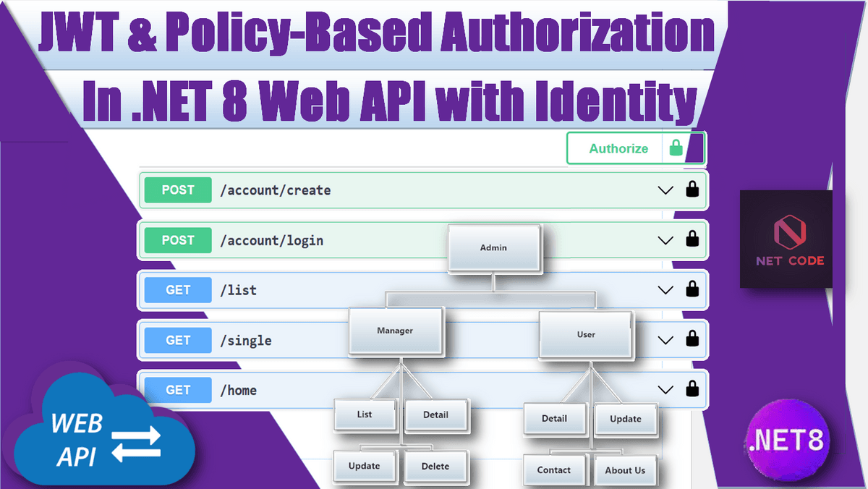Select the Manager node in hierarchy

[395, 331]
